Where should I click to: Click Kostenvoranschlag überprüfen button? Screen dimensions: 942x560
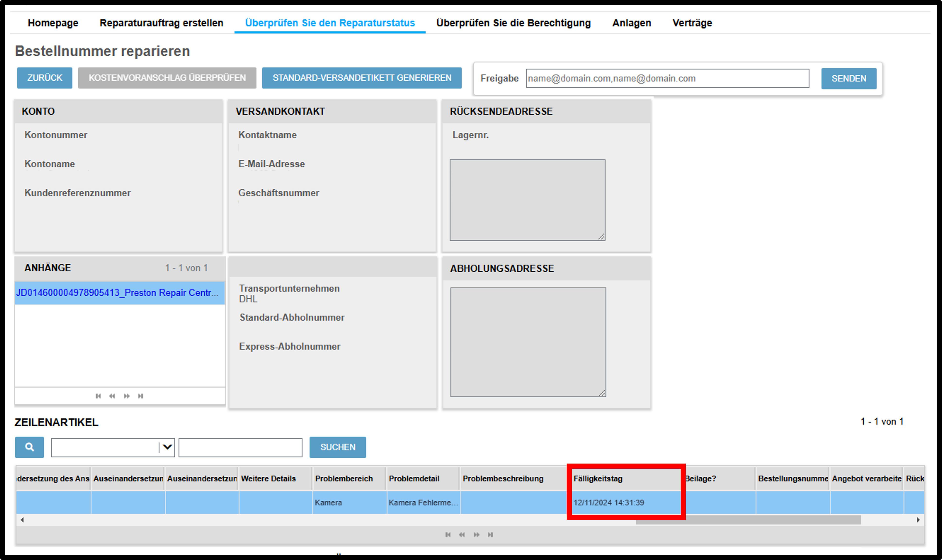167,78
